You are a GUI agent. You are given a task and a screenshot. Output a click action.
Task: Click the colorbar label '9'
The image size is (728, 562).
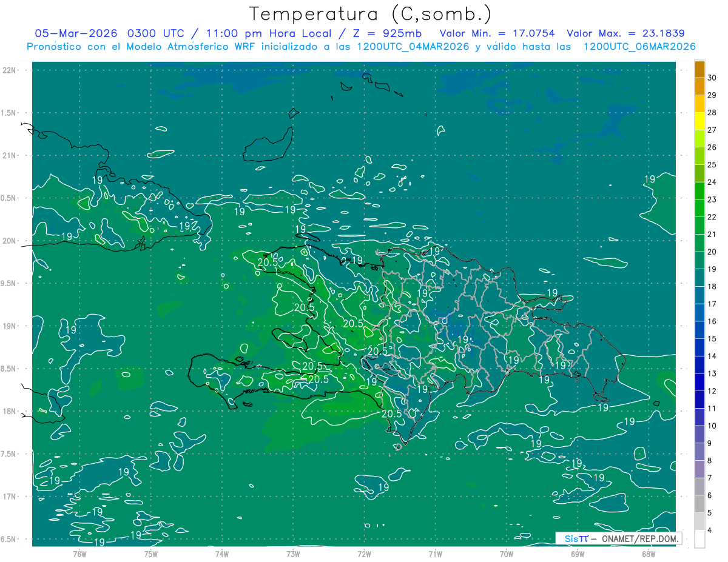pyautogui.click(x=710, y=443)
